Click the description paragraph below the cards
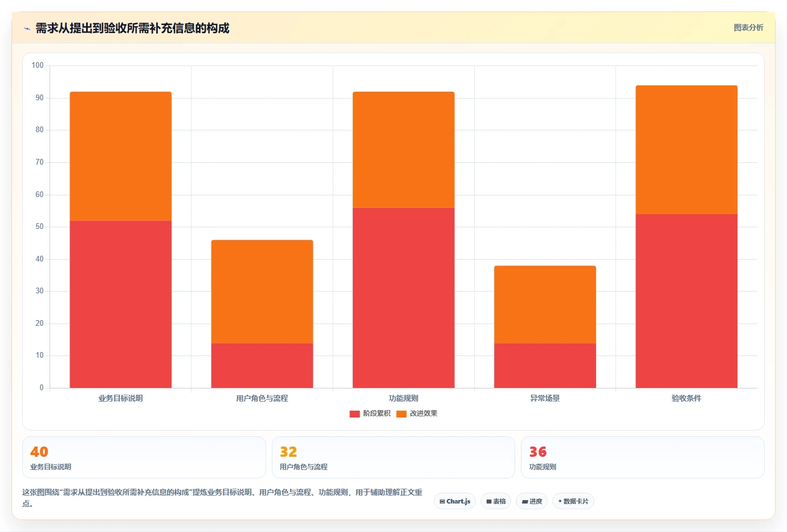 (222, 497)
